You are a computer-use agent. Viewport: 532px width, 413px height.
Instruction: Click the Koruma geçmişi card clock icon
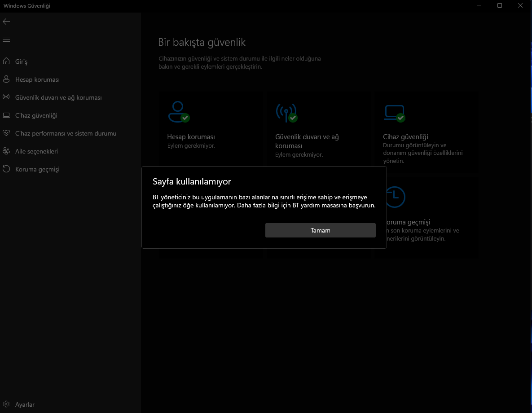pos(396,197)
